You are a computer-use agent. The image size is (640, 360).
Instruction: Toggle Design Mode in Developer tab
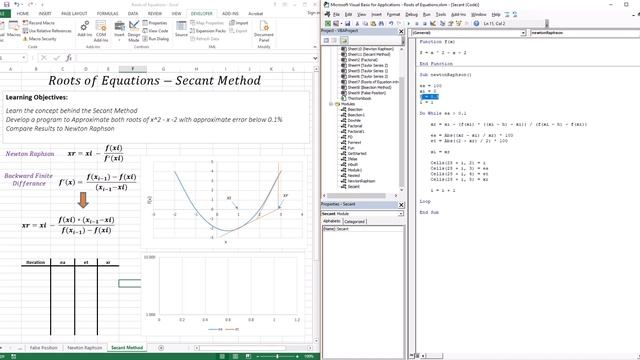coord(134,31)
